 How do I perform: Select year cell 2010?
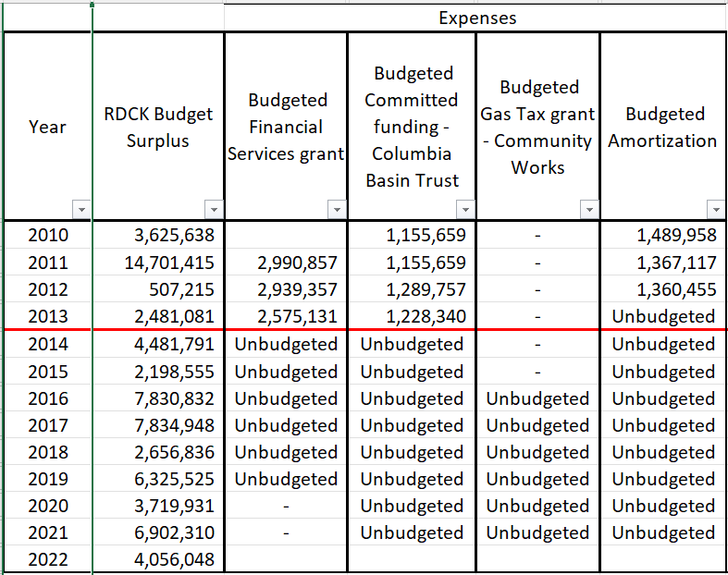pos(47,235)
